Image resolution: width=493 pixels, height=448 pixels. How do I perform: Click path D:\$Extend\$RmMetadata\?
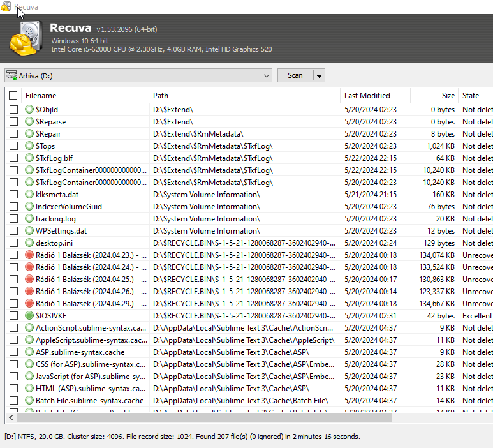click(x=198, y=134)
